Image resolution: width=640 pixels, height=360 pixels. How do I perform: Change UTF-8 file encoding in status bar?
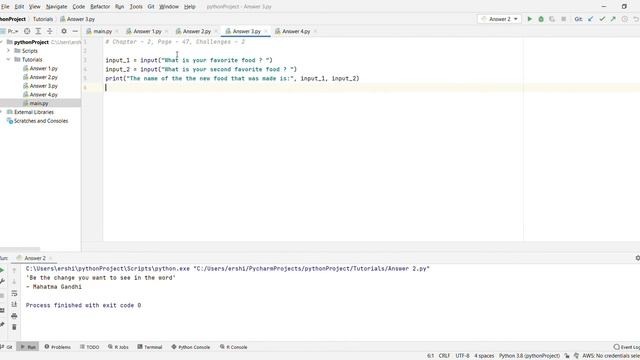(x=462, y=356)
